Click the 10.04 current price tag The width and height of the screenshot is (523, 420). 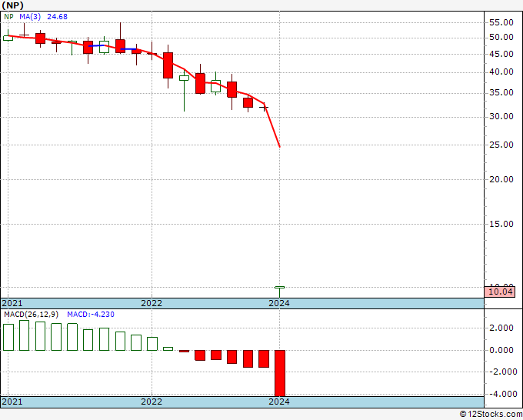point(500,292)
